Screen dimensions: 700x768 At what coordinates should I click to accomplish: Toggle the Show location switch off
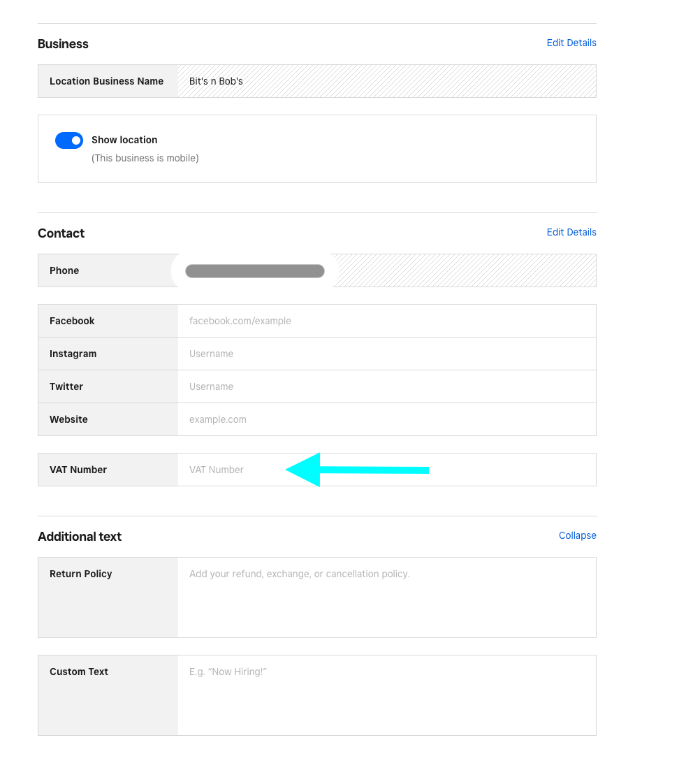tap(68, 140)
